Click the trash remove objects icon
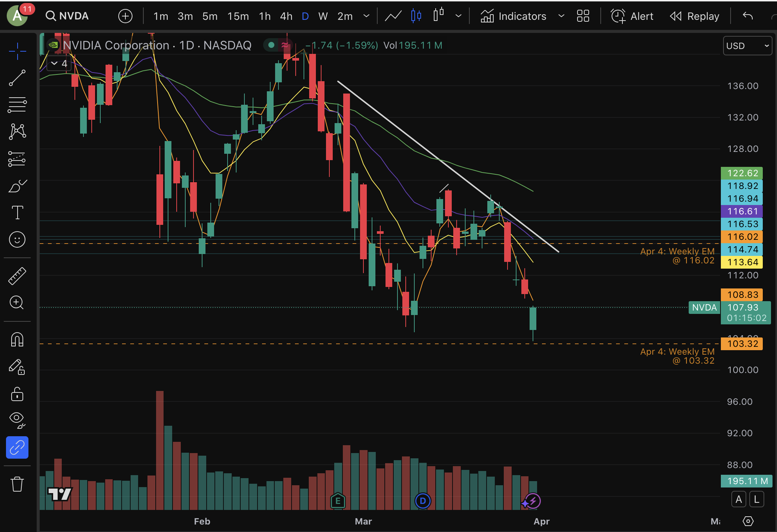 tap(17, 484)
